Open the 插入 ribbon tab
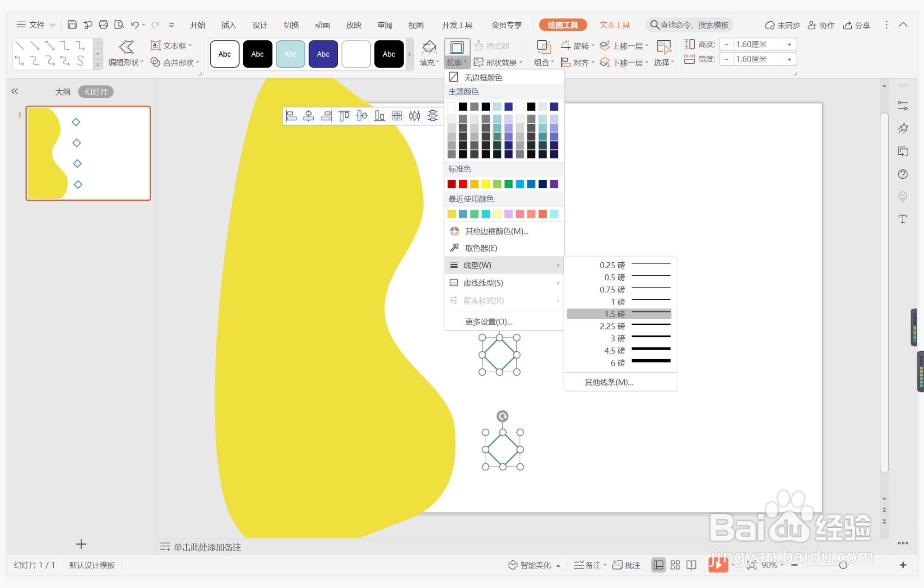This screenshot has height=588, width=924. coord(228,25)
